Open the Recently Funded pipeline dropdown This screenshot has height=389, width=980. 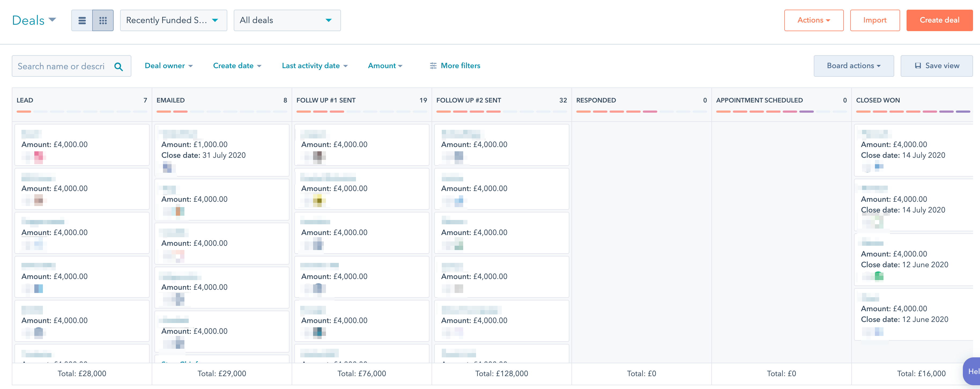tap(173, 21)
